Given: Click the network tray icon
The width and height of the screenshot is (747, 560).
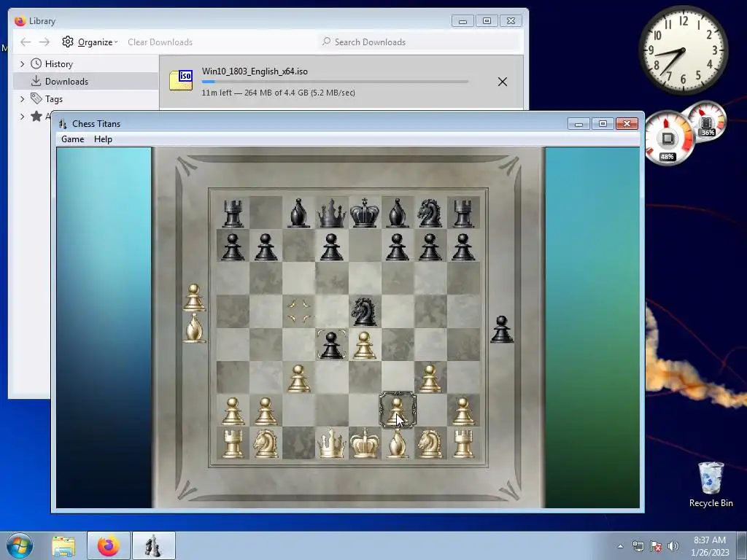Looking at the screenshot, I should (x=638, y=546).
